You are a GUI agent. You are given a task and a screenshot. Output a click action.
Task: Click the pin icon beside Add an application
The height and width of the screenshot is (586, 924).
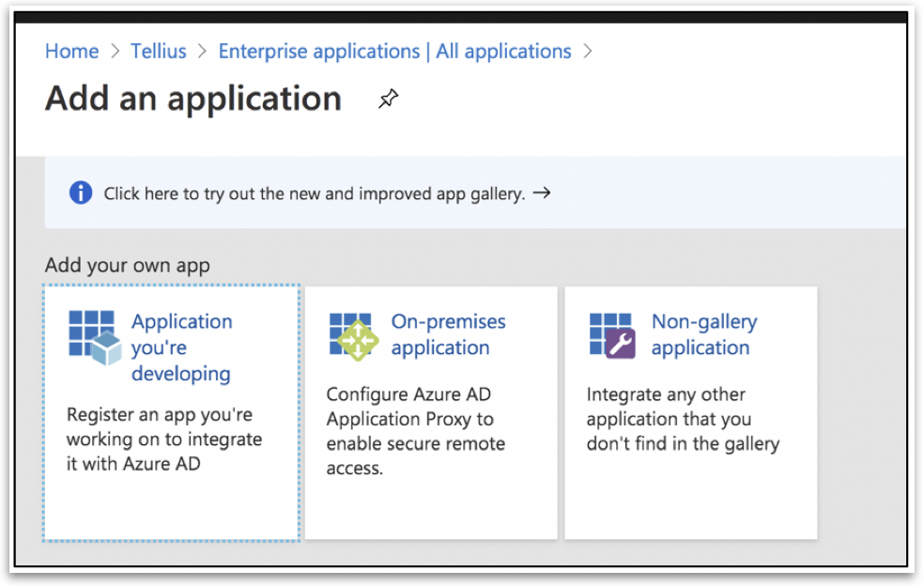[388, 99]
